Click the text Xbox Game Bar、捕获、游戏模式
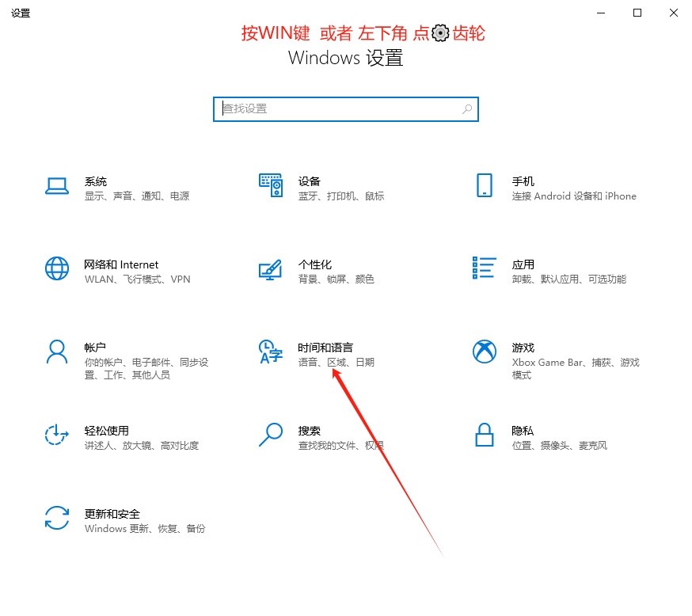The height and width of the screenshot is (616, 692). pos(576,368)
